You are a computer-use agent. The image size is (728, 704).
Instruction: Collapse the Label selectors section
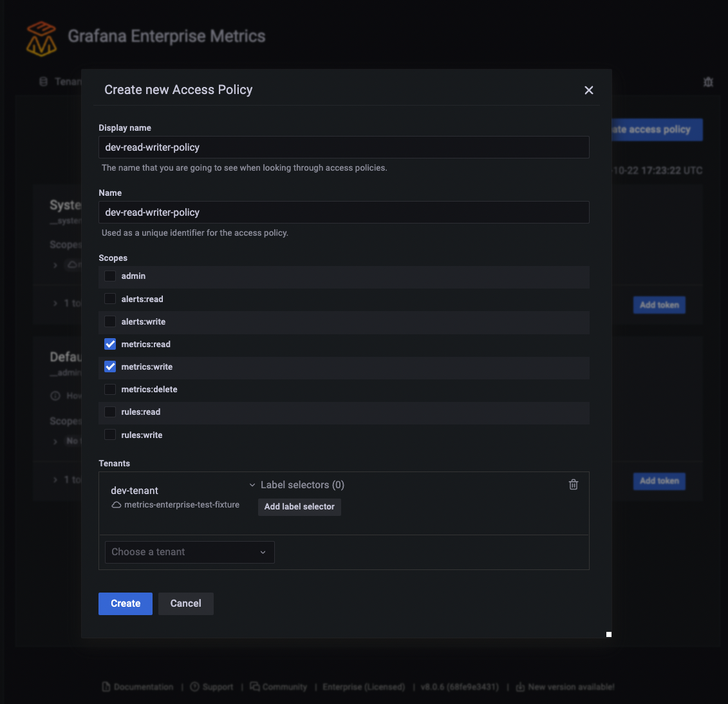[x=252, y=485]
